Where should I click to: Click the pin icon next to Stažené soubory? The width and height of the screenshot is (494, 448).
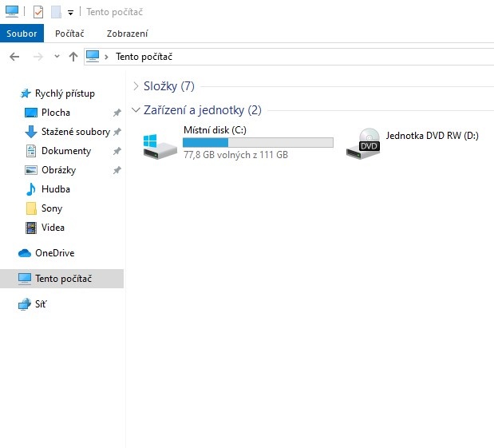coord(117,132)
